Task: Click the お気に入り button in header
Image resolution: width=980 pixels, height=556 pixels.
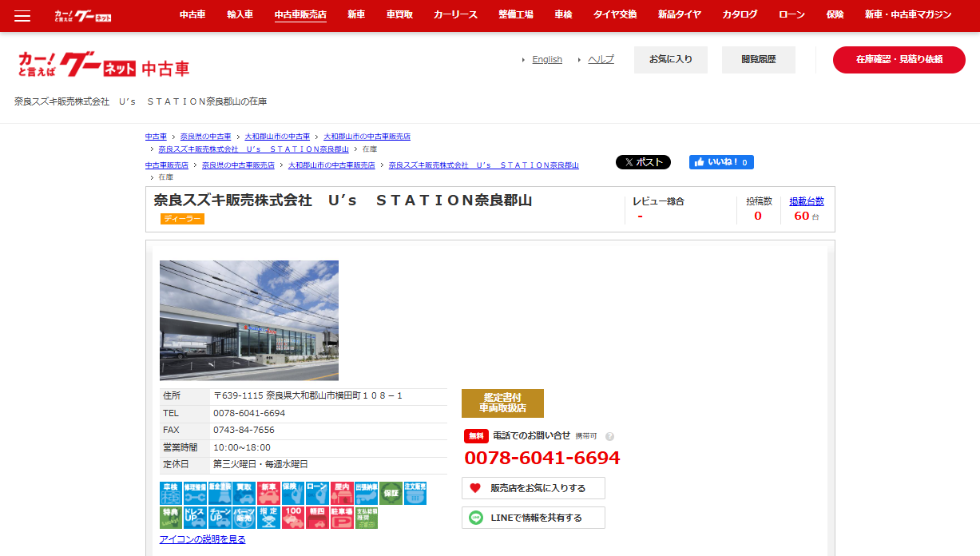Action: click(671, 60)
